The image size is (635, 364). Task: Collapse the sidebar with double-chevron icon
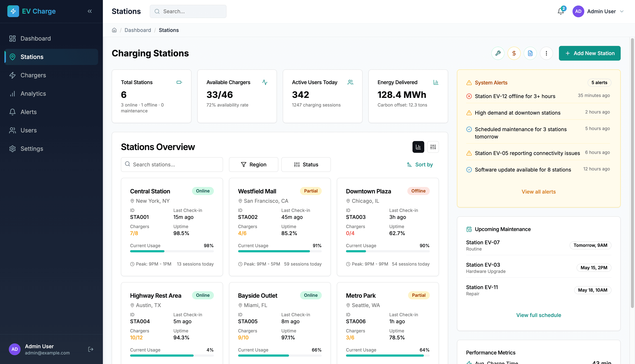tap(90, 11)
